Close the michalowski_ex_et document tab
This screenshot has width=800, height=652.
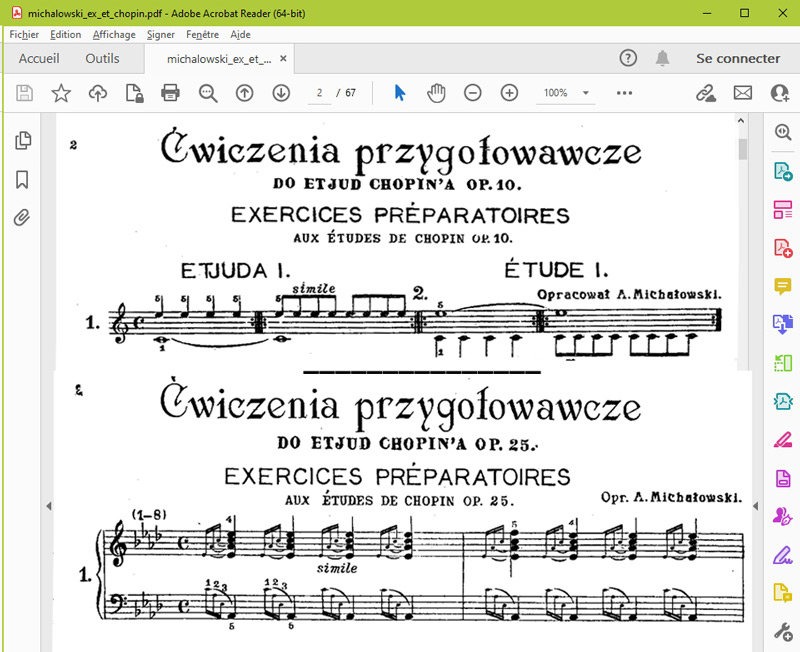coord(284,59)
